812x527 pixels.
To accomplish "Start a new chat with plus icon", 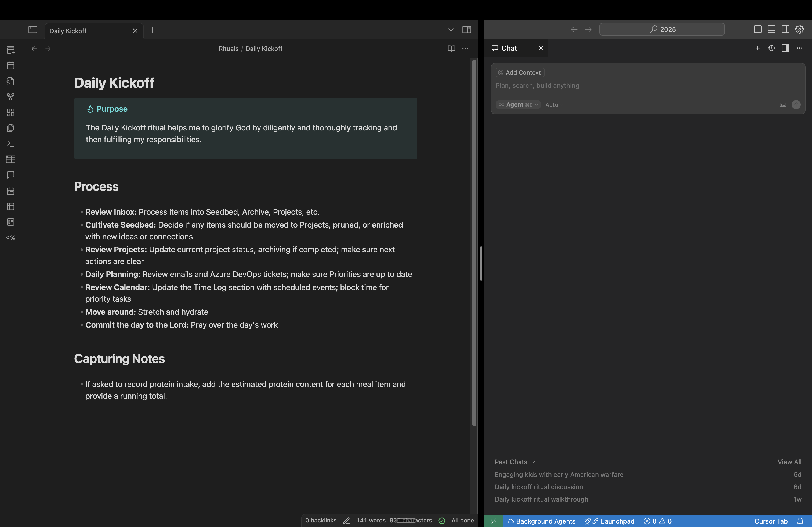I will (x=758, y=48).
